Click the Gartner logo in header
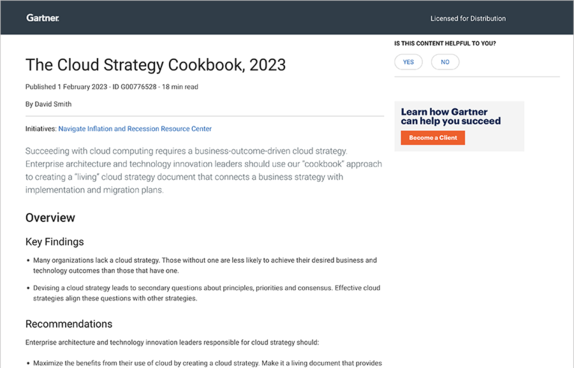574x368 pixels. click(x=42, y=18)
